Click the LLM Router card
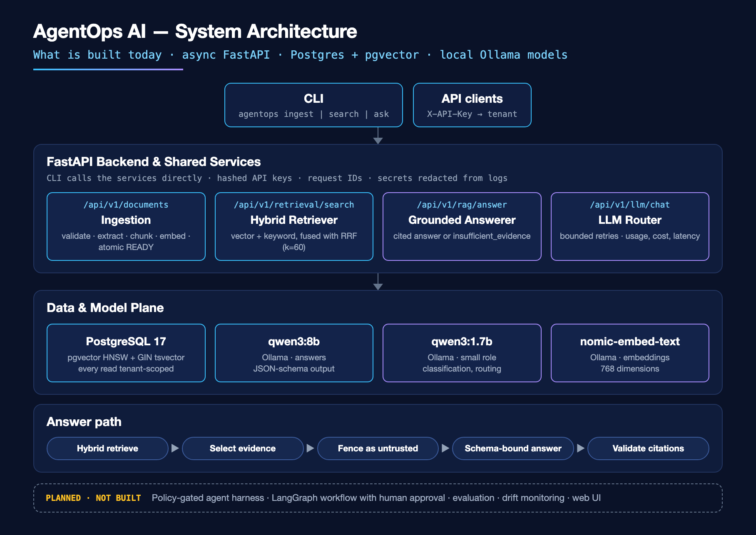The height and width of the screenshot is (535, 756). [x=630, y=226]
